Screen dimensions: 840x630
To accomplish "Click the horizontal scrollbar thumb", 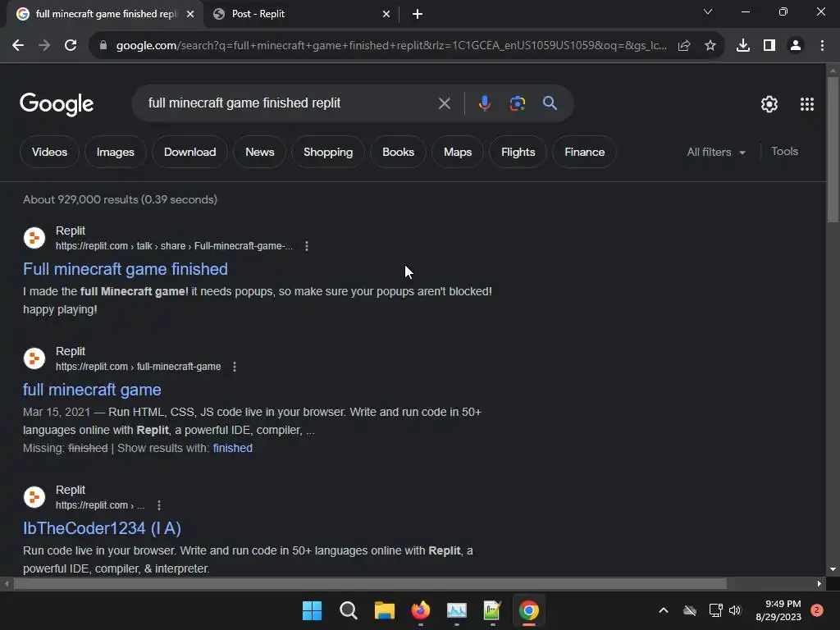I will 370,584.
